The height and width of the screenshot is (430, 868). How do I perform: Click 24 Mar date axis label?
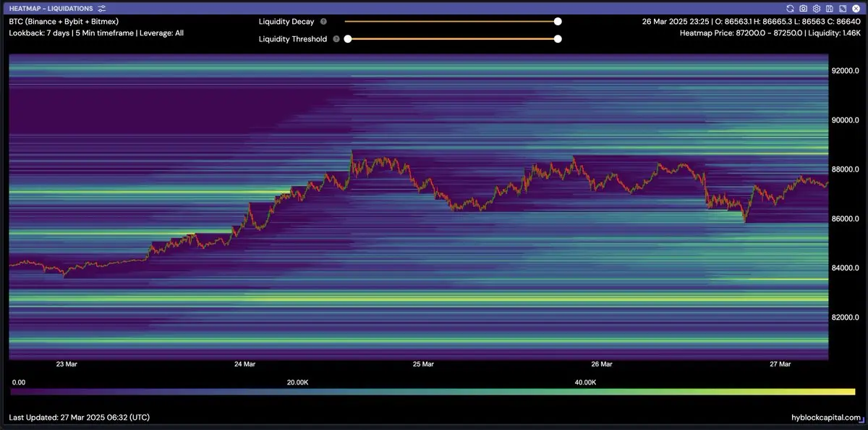click(x=245, y=364)
